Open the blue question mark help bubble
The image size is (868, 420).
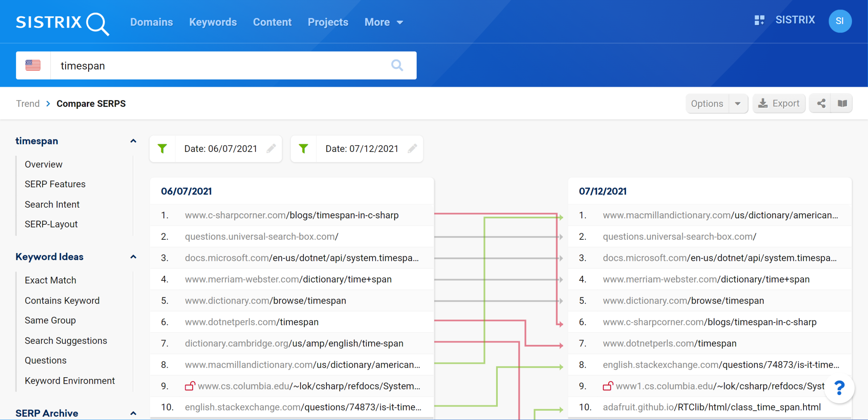(x=839, y=388)
